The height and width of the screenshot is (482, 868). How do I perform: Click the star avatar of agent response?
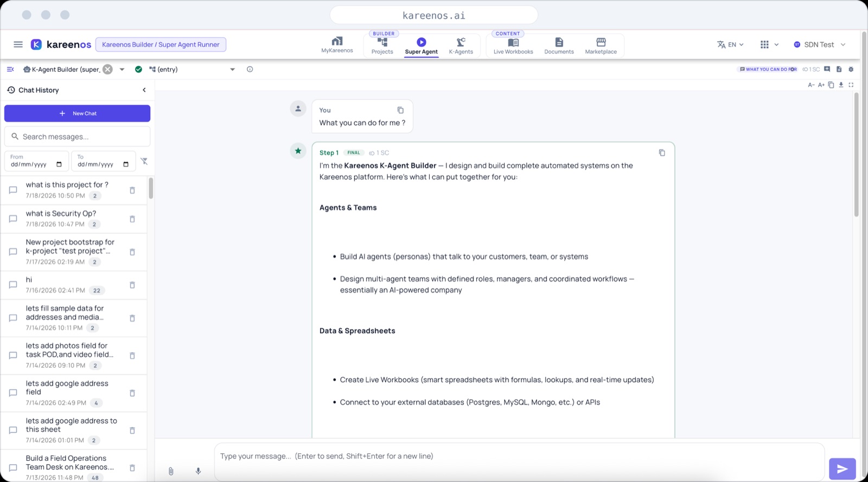pyautogui.click(x=298, y=151)
